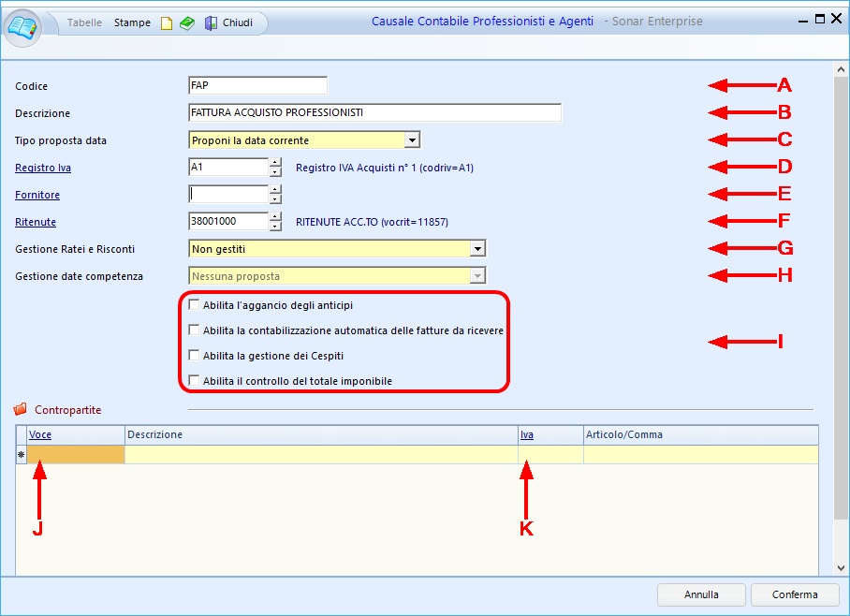Click the blank yellow page icon
The width and height of the screenshot is (850, 616).
(x=167, y=22)
